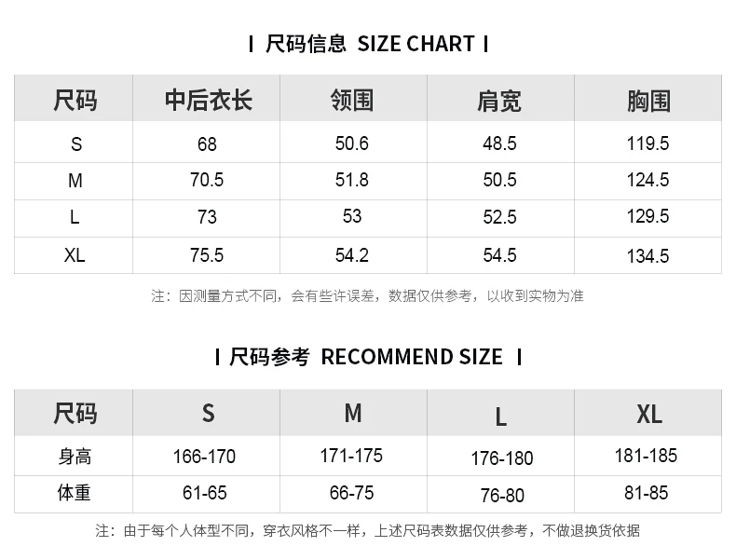The image size is (736, 560).
Task: Select the 54.2 collar cell for XL
Action: pos(352,254)
